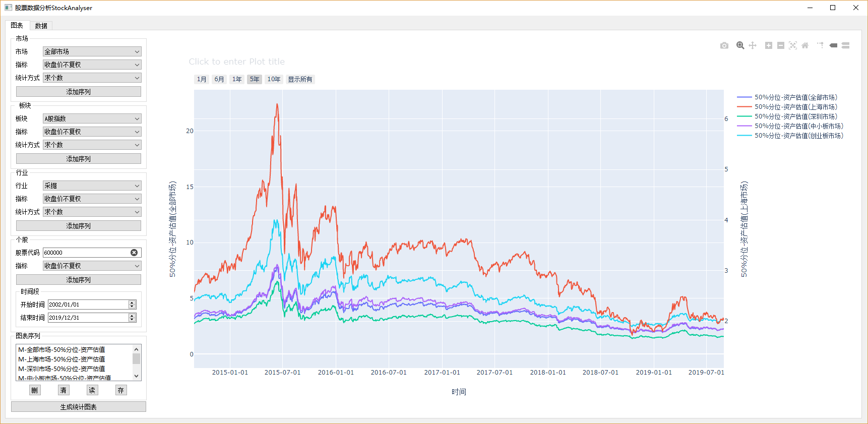
Task: Expand the 板块 dropdown showing A股指数
Action: coord(92,118)
